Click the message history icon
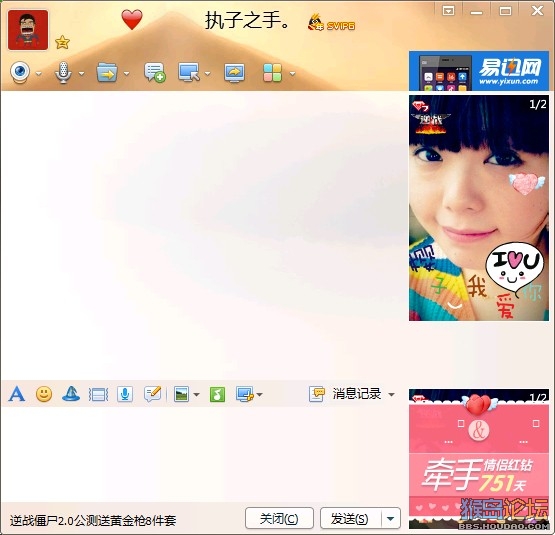Screen dimensions: 555x535 [x=316, y=394]
